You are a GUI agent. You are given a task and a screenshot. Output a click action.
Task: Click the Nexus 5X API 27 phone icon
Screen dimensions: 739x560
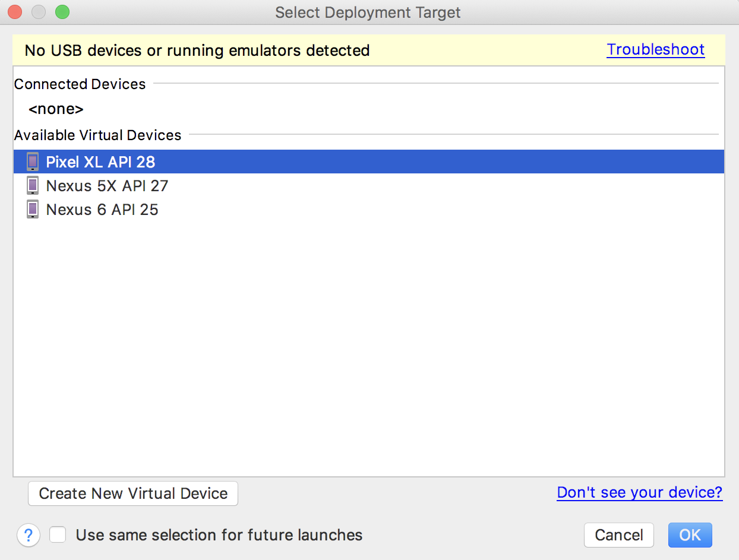[33, 186]
